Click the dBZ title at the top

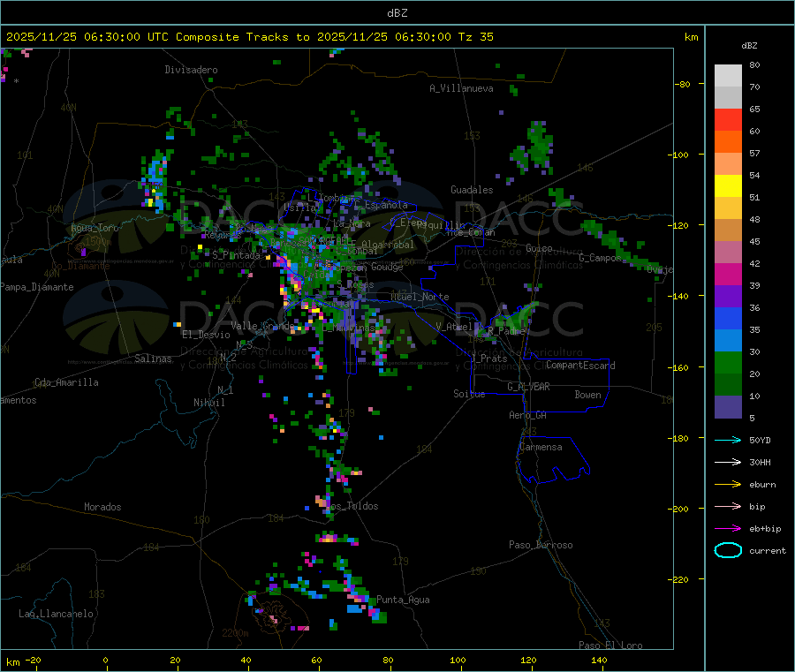[x=397, y=13]
